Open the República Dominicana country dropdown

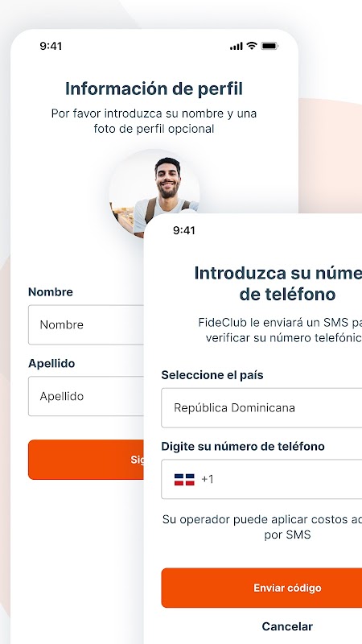click(261, 408)
